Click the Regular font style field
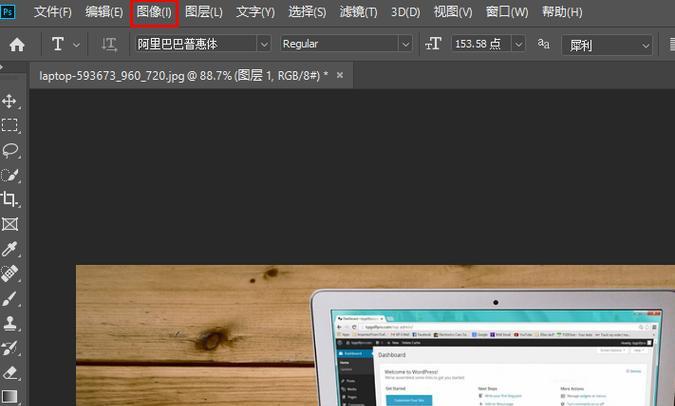675x406 pixels. point(339,44)
